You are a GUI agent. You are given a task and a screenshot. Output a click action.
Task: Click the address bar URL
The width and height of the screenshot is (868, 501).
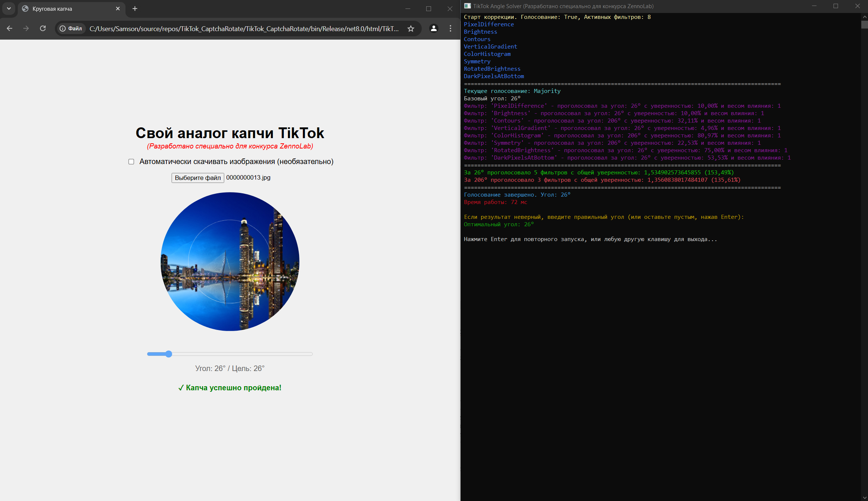[x=244, y=29]
